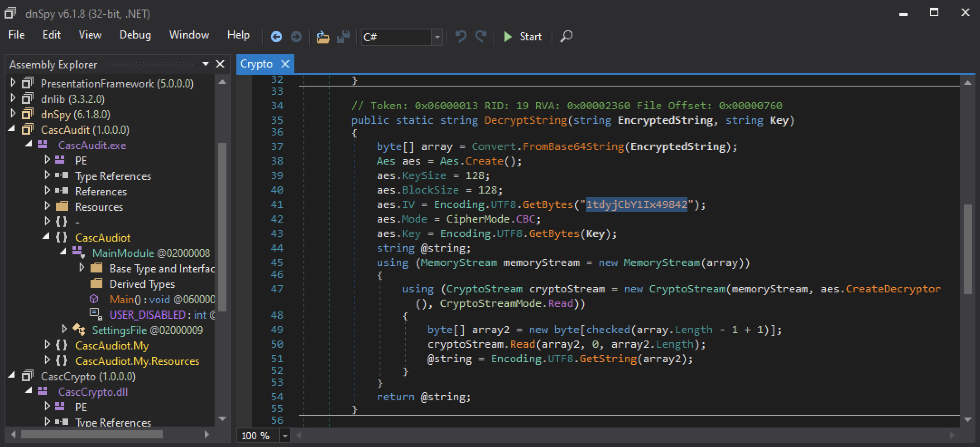Expand the PresentationFramework assembly node

click(x=13, y=83)
